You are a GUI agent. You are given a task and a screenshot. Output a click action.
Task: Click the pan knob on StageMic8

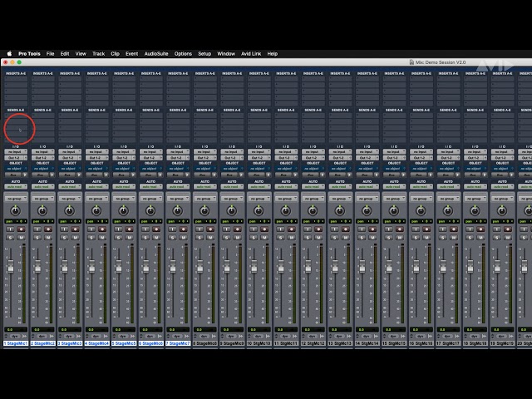(204, 210)
